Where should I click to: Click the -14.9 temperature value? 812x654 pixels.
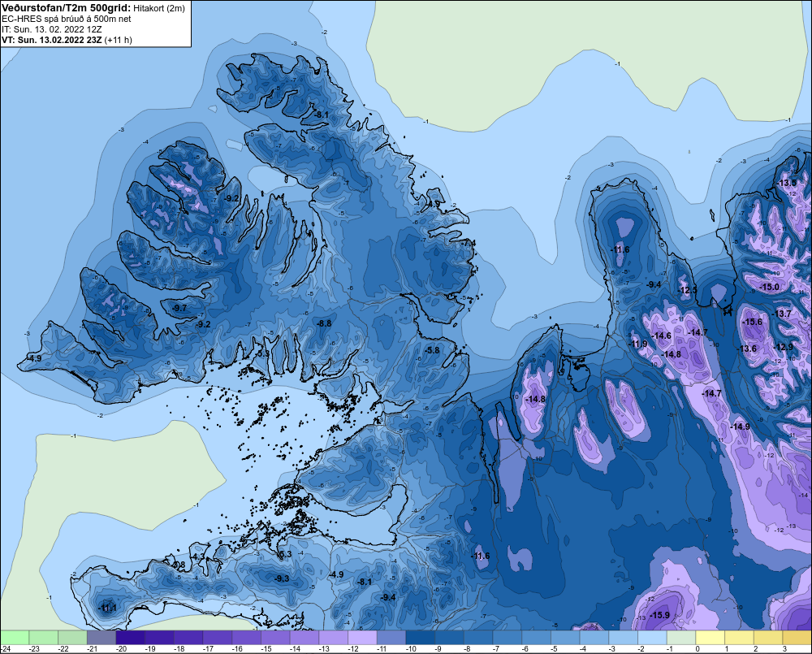(x=740, y=427)
